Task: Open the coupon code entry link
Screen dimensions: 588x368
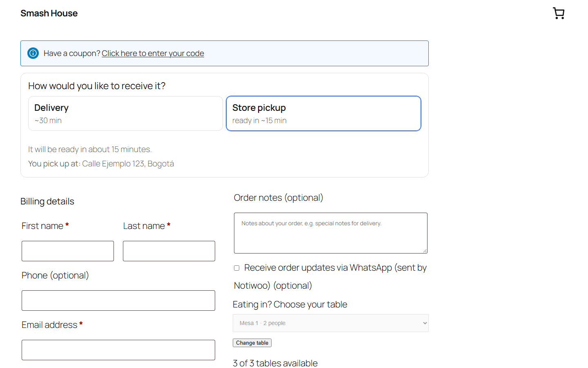Action: pyautogui.click(x=153, y=54)
